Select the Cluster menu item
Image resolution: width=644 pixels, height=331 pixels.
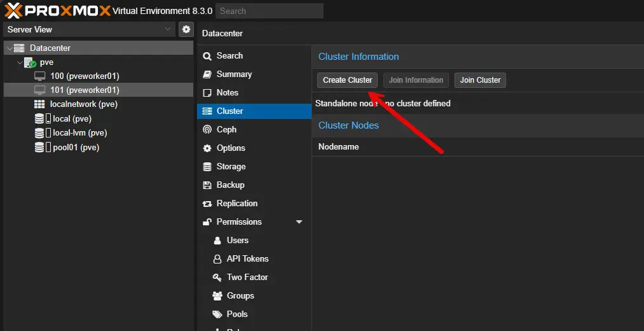pyautogui.click(x=230, y=111)
